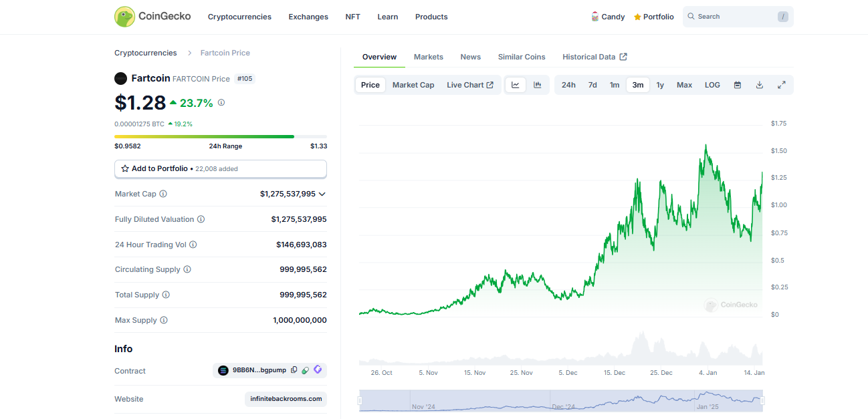
Task: Switch to the Markets tab
Action: pos(428,57)
